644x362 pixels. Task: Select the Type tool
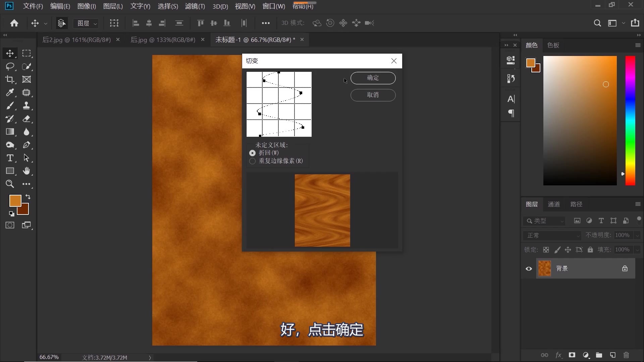pyautogui.click(x=10, y=158)
